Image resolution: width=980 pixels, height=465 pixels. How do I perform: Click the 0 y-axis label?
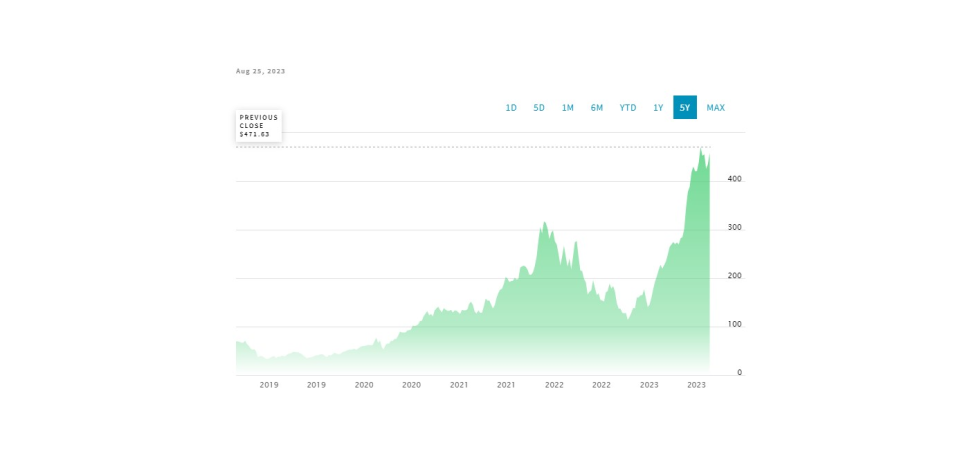coord(739,373)
